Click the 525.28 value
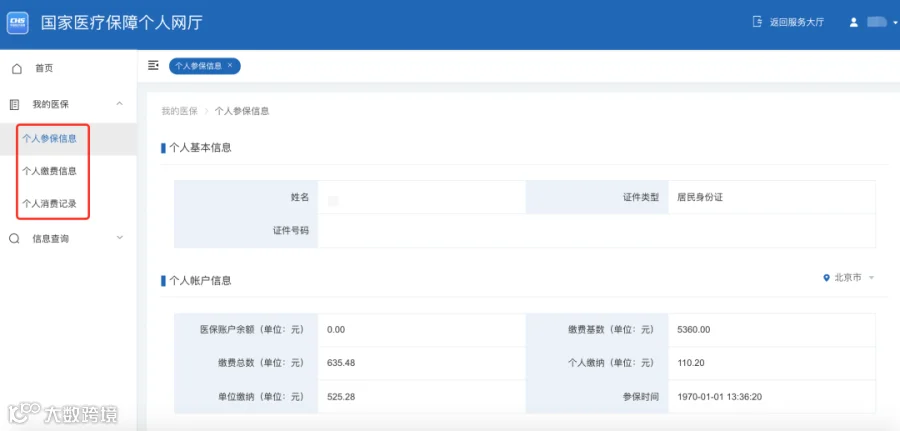Screen dimensions: 900x431 [x=341, y=397]
